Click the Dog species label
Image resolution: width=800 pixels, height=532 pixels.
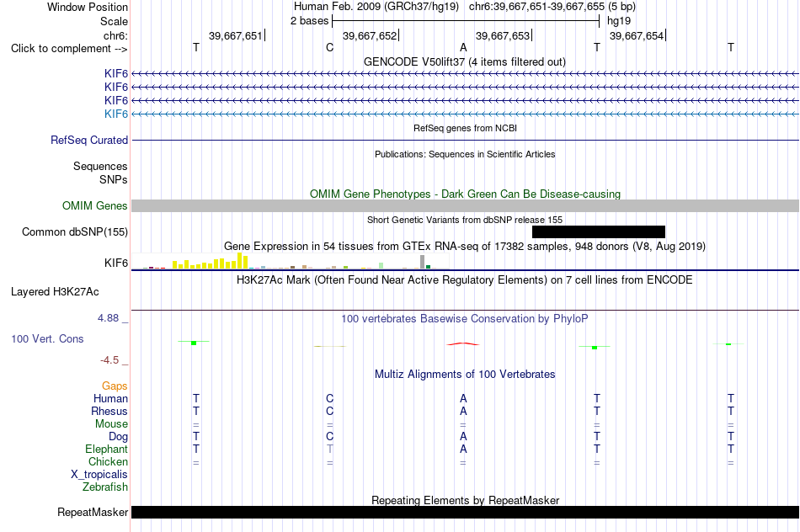118,437
